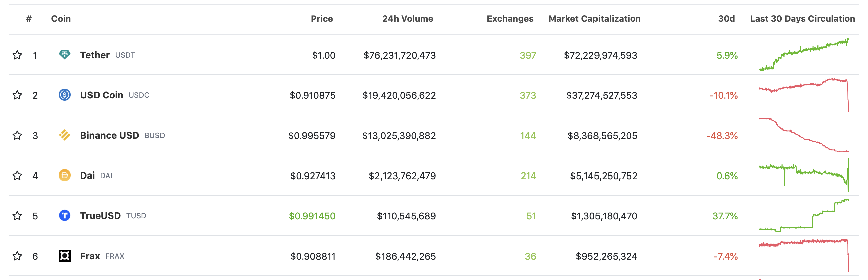Click the Binance USD logo icon
Screen dimensions: 868x280
click(x=64, y=135)
